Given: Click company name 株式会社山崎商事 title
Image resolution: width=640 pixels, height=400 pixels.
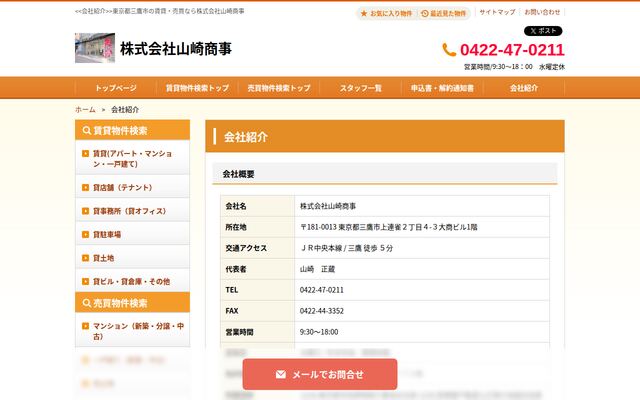Looking at the screenshot, I should (x=176, y=49).
